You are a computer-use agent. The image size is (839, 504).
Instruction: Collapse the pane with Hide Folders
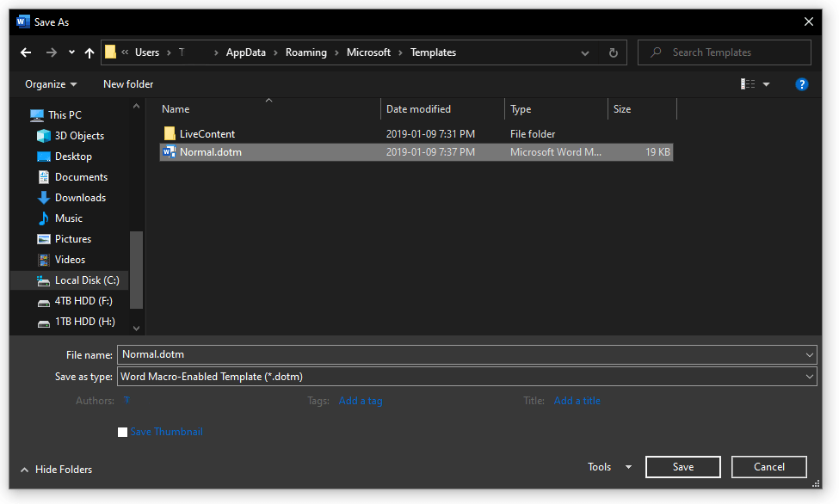coord(56,470)
